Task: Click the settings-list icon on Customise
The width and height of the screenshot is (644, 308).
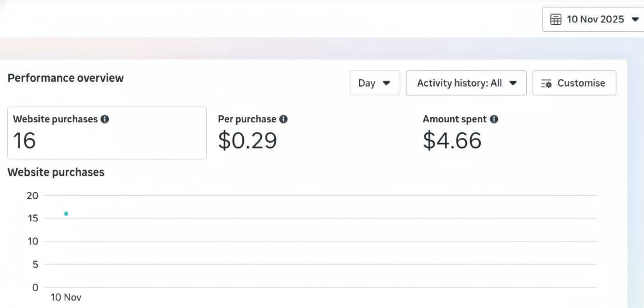Action: 546,84
